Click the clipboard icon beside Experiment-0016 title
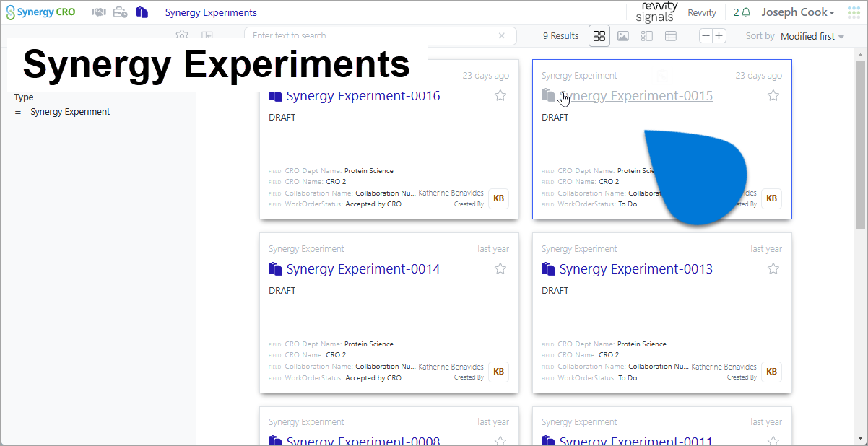The height and width of the screenshot is (446, 868). click(x=275, y=96)
